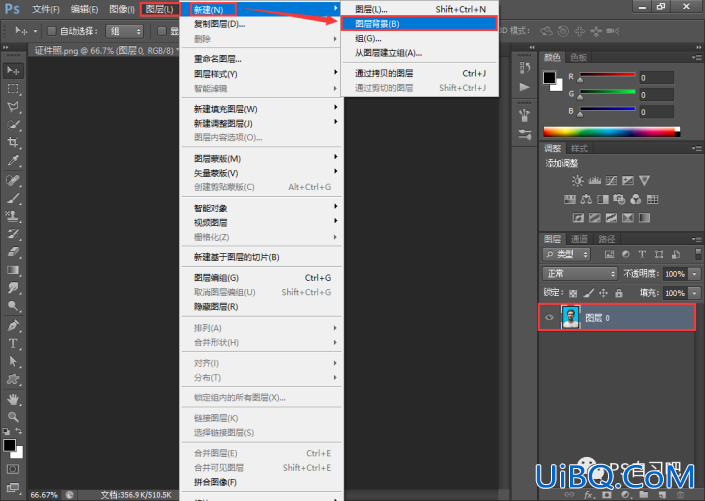Select the Eyedropper tool
705x501 pixels.
[x=13, y=161]
